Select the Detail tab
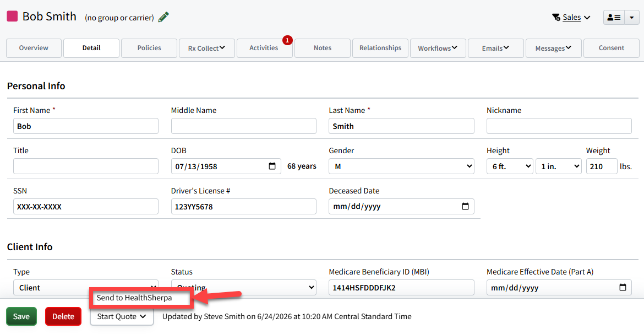 pos(91,48)
